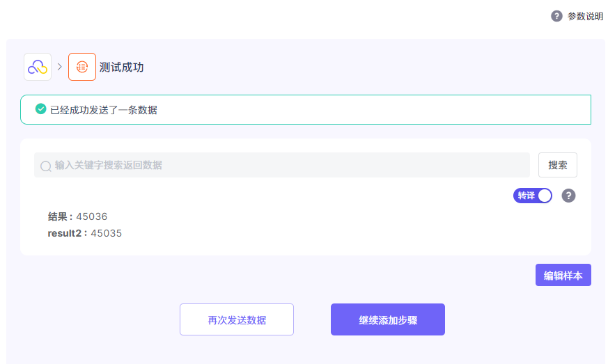Open the 参数说明 help icon

click(556, 16)
